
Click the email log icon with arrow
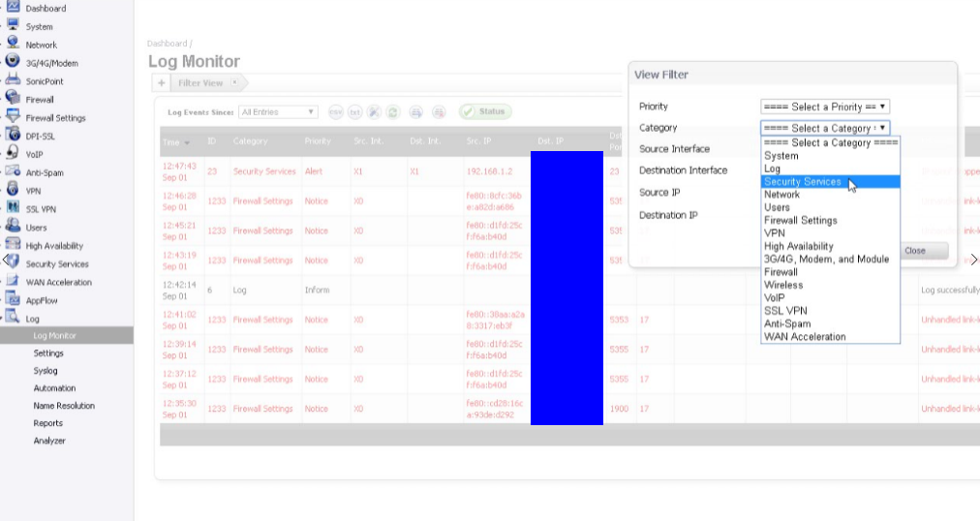coord(415,111)
